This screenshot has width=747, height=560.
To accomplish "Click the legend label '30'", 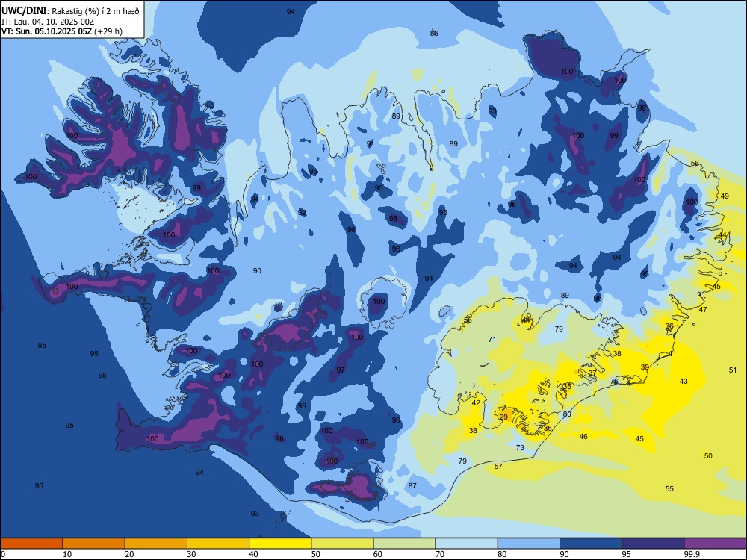I will tap(191, 554).
